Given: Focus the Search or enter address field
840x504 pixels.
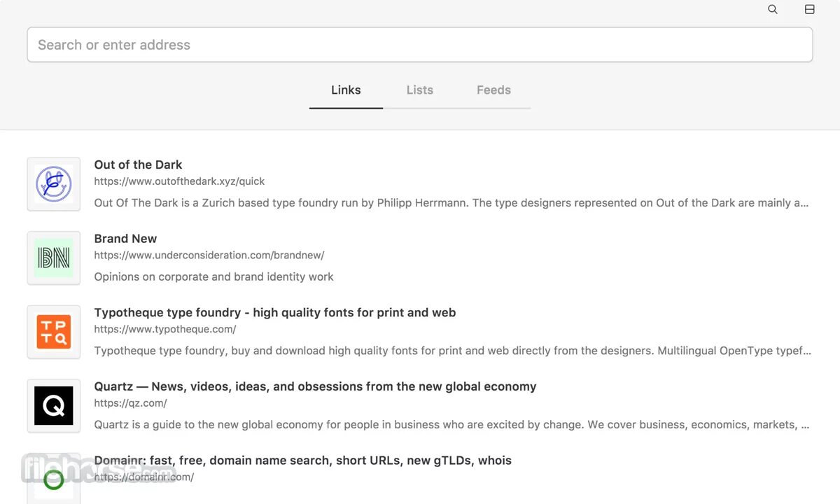Looking at the screenshot, I should [x=420, y=45].
